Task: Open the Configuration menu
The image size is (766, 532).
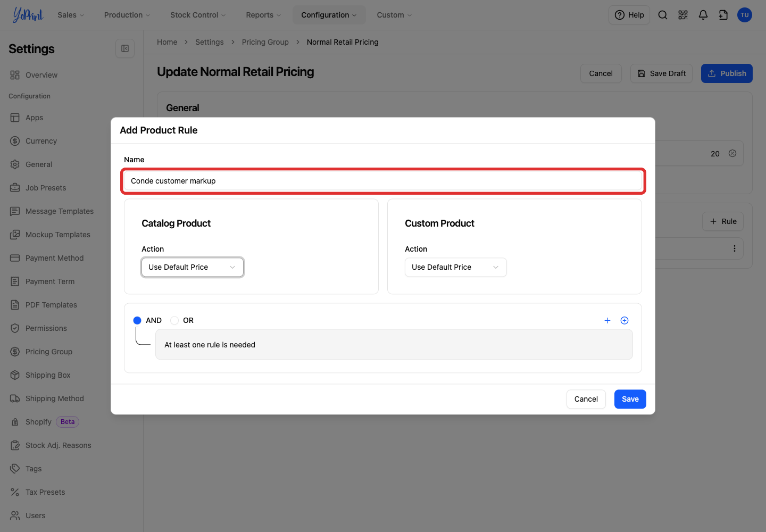Action: point(329,15)
